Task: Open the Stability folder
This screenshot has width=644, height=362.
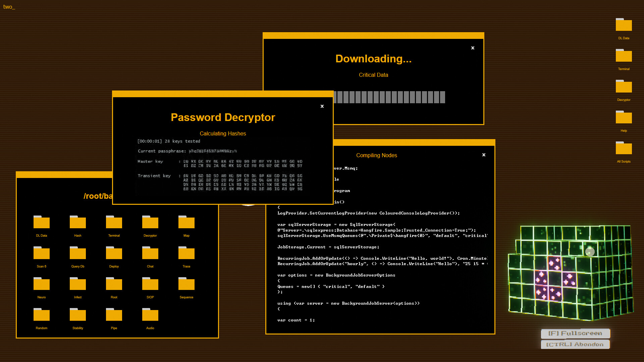Action: click(x=77, y=315)
